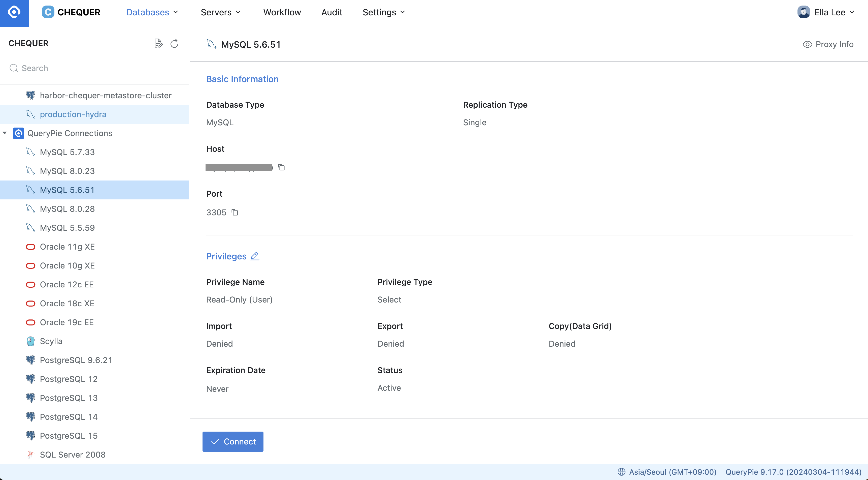
Task: Select Oracle 18c XE connection
Action: click(94, 303)
